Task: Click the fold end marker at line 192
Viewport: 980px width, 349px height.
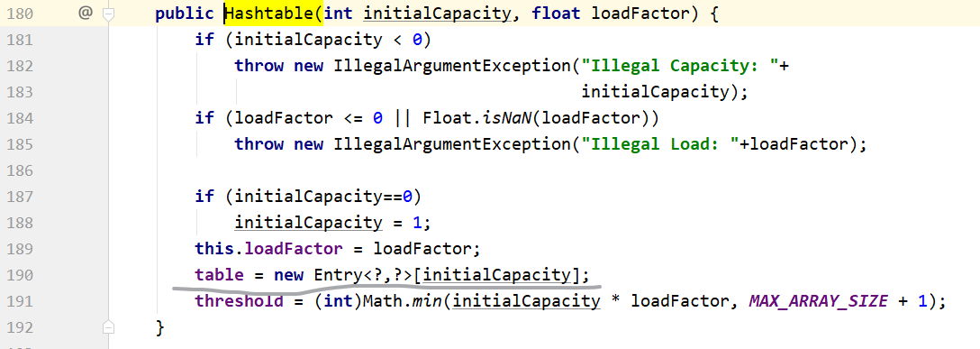Action: 108,326
